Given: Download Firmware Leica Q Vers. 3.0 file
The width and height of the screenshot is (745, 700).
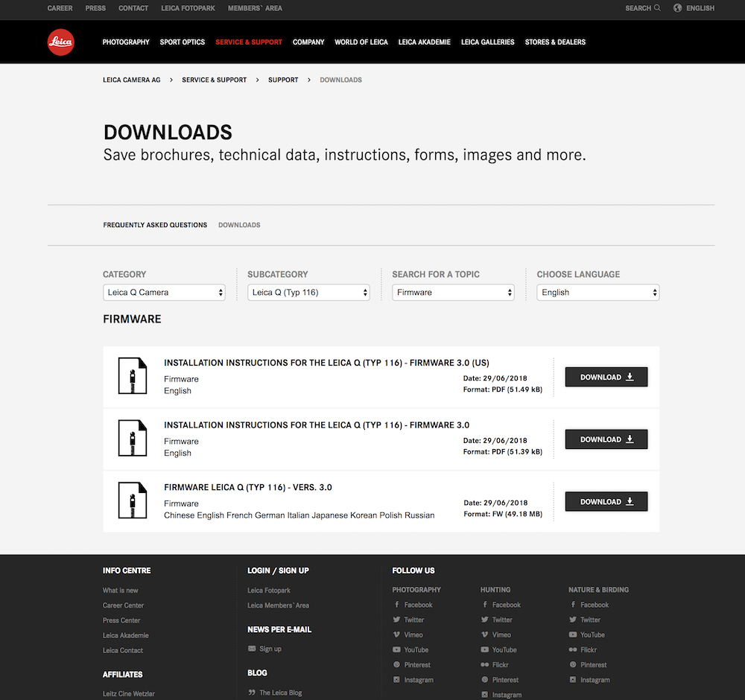Looking at the screenshot, I should click(x=606, y=502).
